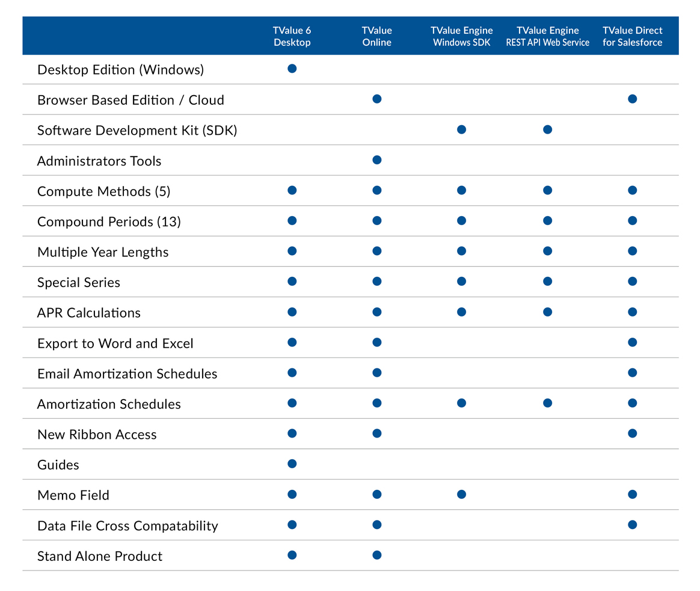Click Browser Based Edition dot under Salesforce column

tap(632, 99)
